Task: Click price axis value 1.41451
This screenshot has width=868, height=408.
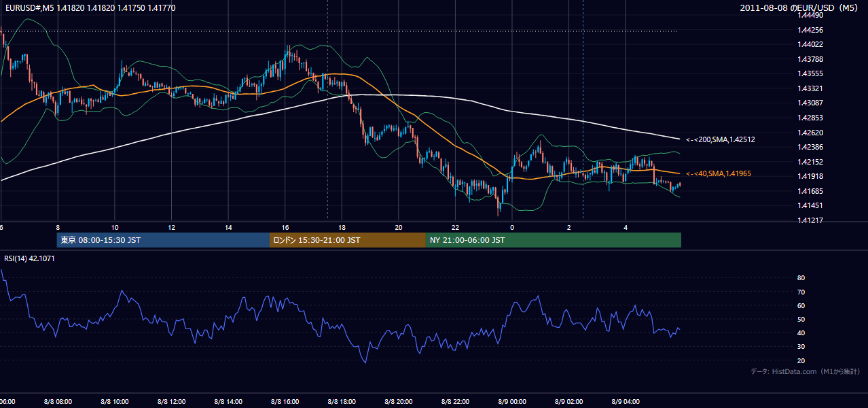Action: point(810,205)
